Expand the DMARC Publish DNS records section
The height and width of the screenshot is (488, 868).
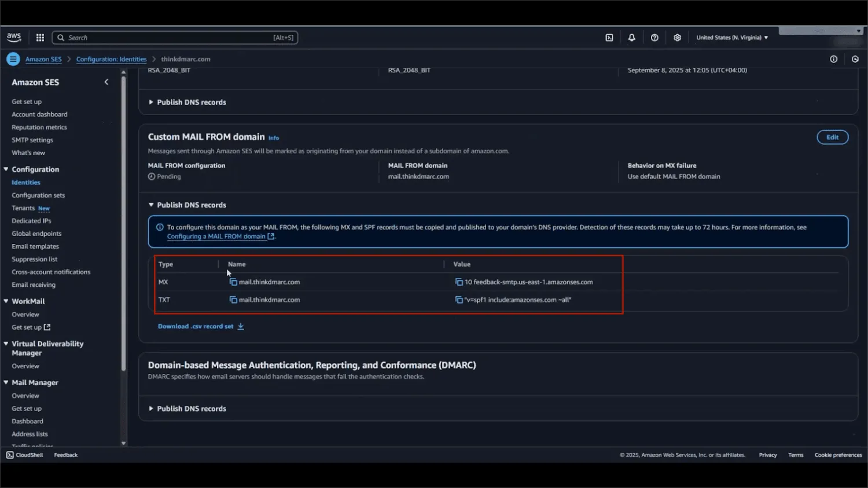[187, 409]
